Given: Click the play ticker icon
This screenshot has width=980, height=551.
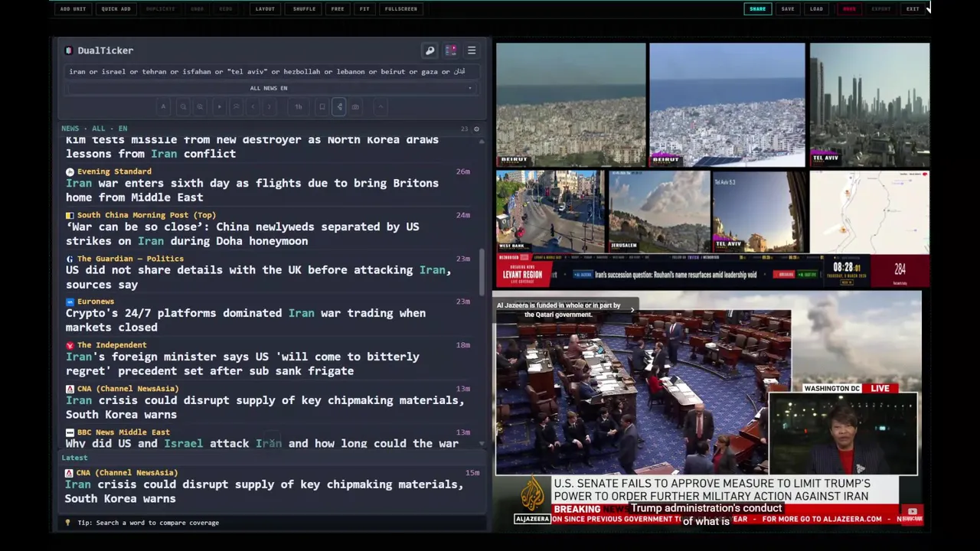Looking at the screenshot, I should coord(220,106).
